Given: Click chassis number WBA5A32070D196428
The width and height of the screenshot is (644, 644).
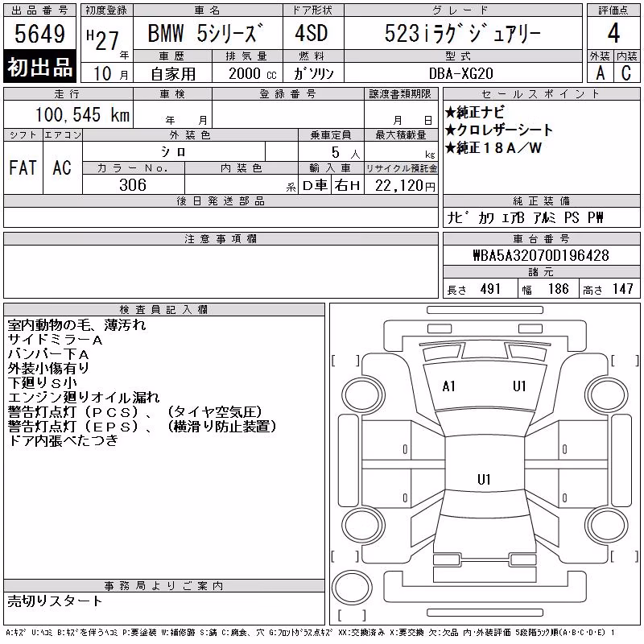Looking at the screenshot, I should click(541, 255).
